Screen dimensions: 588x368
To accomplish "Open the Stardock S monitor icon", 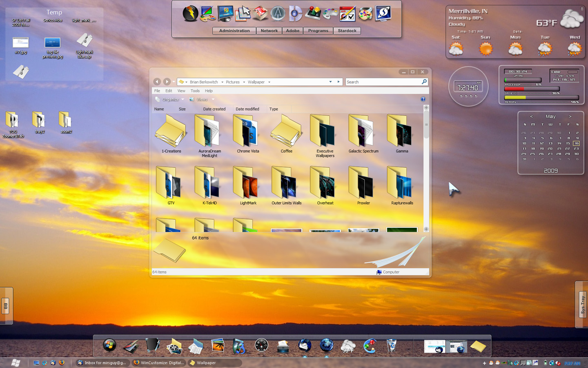I will tap(383, 13).
